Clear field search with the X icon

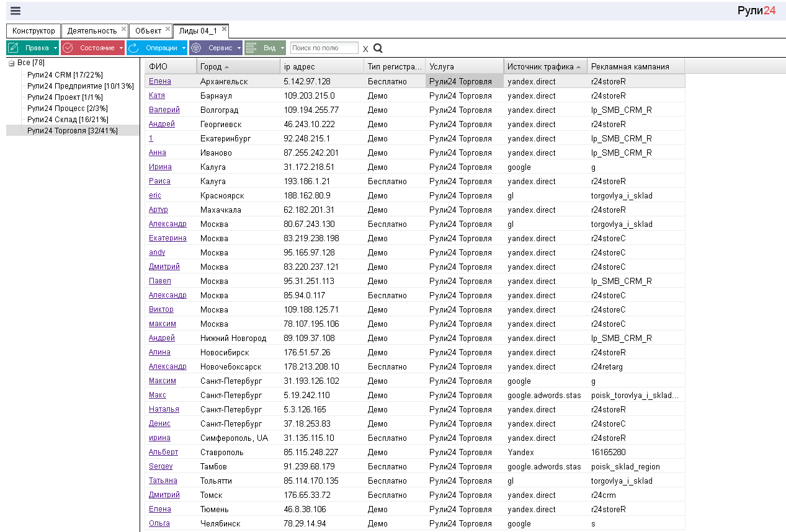tap(365, 48)
